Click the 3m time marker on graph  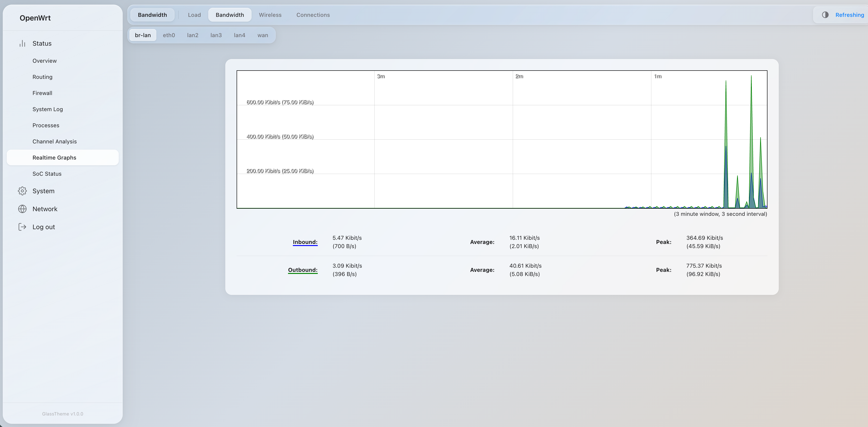click(x=381, y=77)
